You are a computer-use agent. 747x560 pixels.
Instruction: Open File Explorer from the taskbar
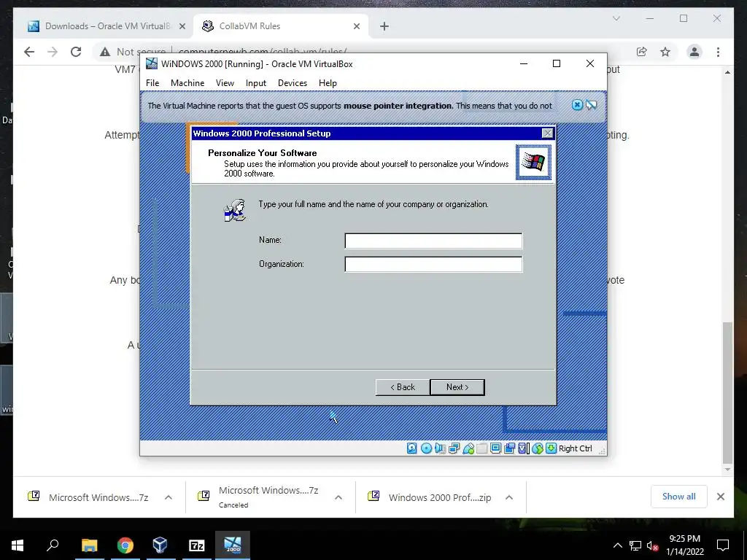(89, 545)
